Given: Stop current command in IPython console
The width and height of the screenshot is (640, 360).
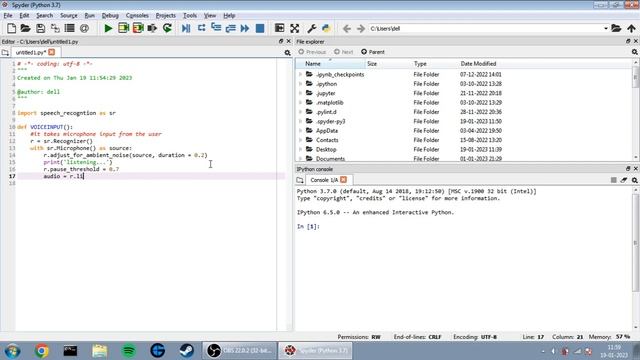Looking at the screenshot, I should (613, 180).
